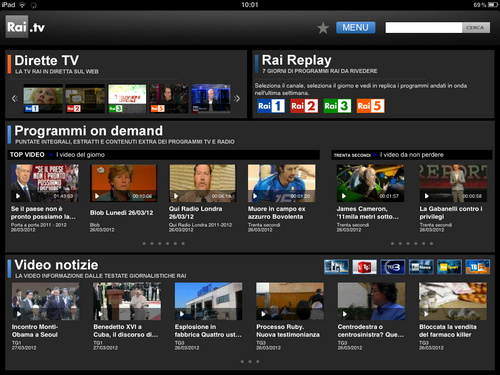Viewport: 500px width, 375px height.
Task: Open the Programmi on demand heading
Action: (x=89, y=131)
